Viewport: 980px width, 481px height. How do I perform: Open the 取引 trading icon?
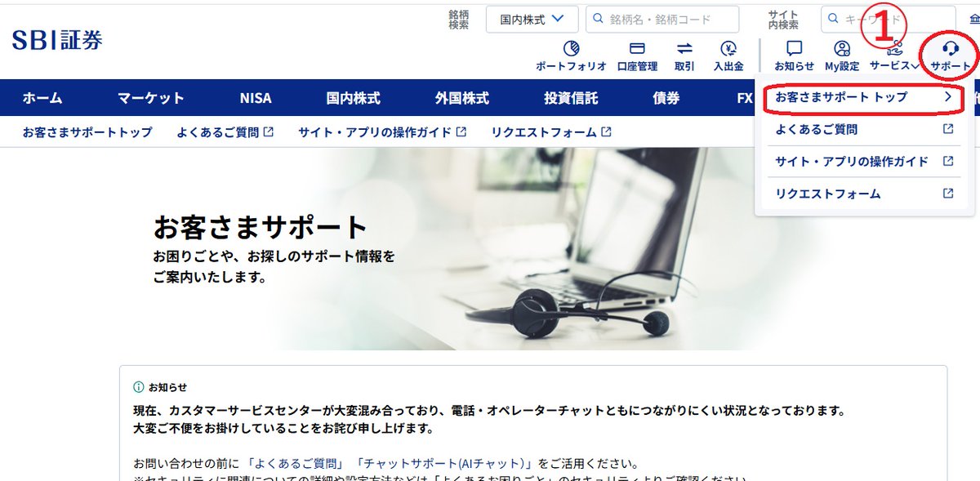coord(684,56)
